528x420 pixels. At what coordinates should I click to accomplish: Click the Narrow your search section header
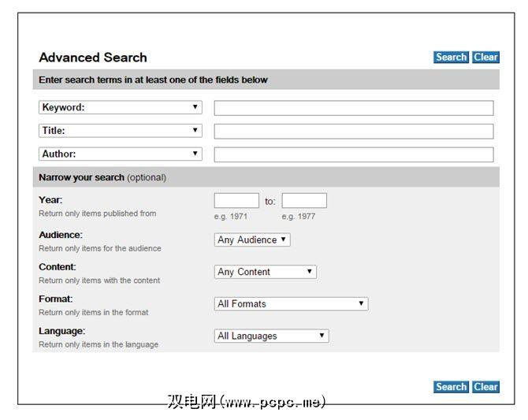[102, 177]
